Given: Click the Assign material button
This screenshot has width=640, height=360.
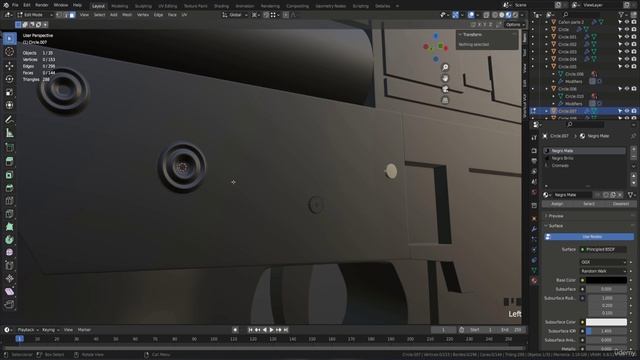Looking at the screenshot, I should coord(557,204).
